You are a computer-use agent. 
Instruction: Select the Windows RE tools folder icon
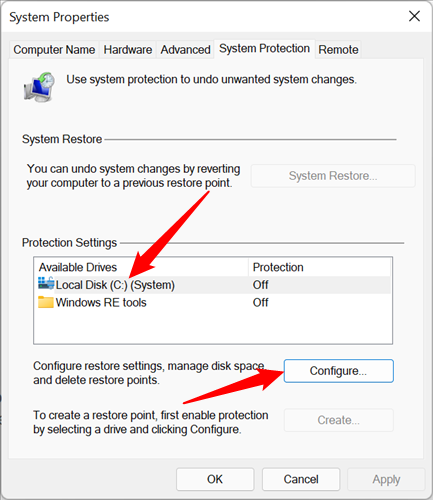click(x=46, y=302)
